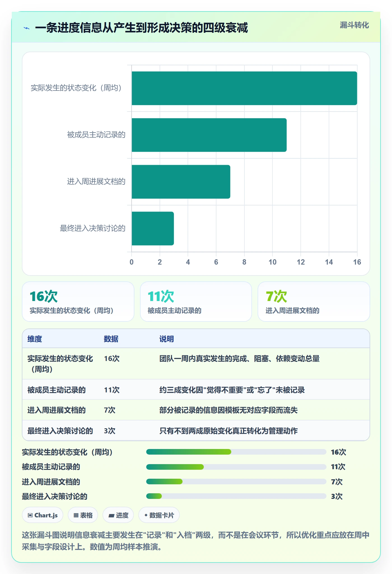Click the 最终进入决策讨论的 bar in the chart

coord(153,228)
